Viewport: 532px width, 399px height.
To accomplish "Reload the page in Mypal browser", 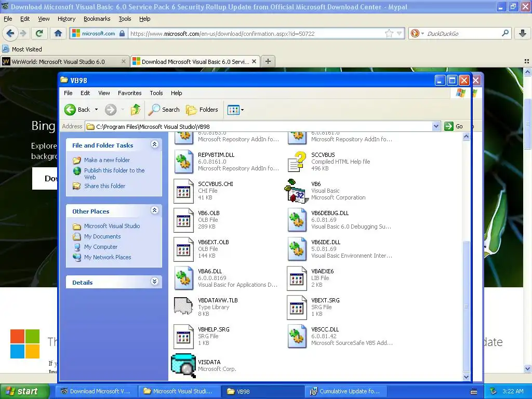I will coord(39,33).
